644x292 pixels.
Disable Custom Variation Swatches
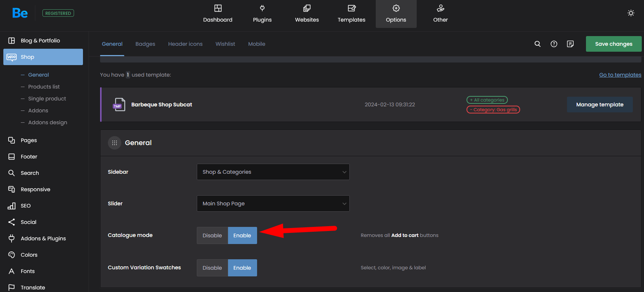coord(212,268)
